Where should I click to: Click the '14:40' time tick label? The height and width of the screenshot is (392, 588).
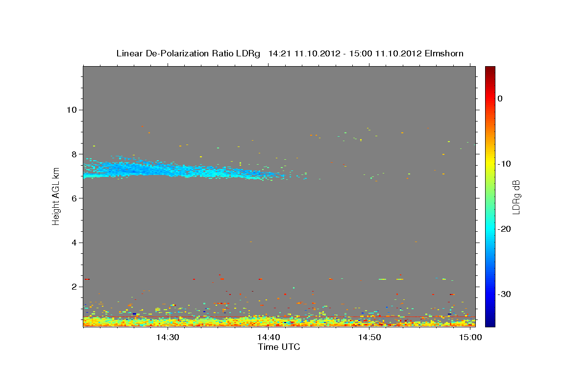click(269, 338)
